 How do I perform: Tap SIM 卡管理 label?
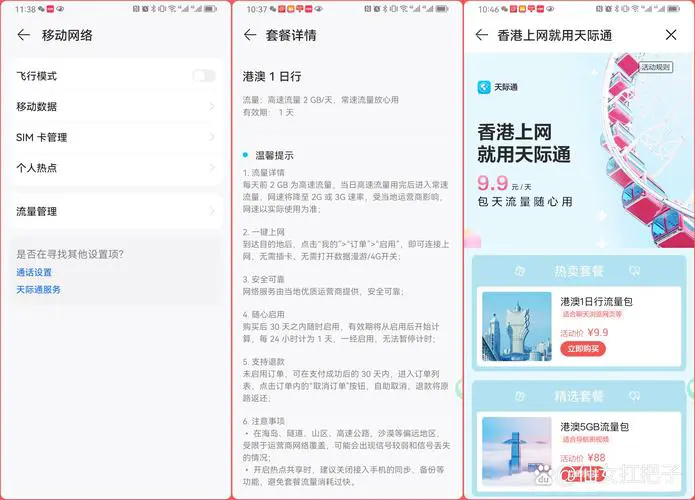pos(42,137)
